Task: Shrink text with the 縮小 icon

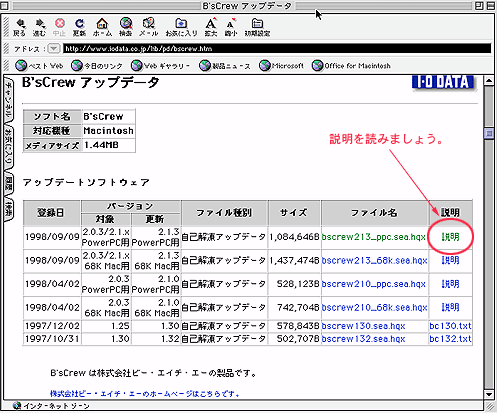Action: point(230,27)
